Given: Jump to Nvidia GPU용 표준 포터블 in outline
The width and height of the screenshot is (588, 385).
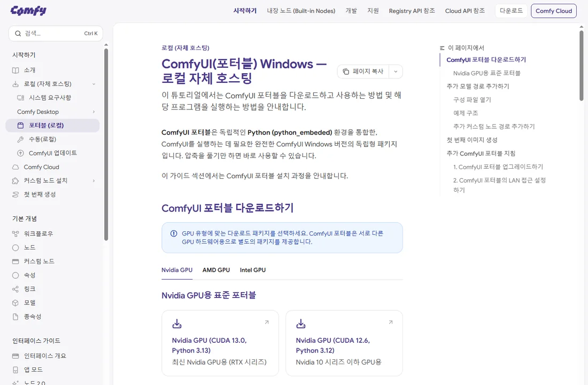Looking at the screenshot, I should point(487,73).
